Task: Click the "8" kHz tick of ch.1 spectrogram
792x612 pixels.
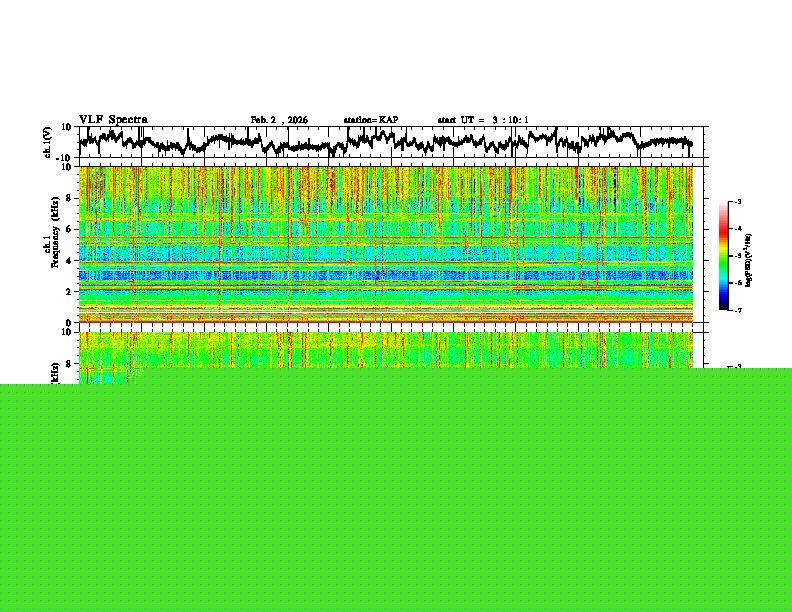Action: pos(70,198)
